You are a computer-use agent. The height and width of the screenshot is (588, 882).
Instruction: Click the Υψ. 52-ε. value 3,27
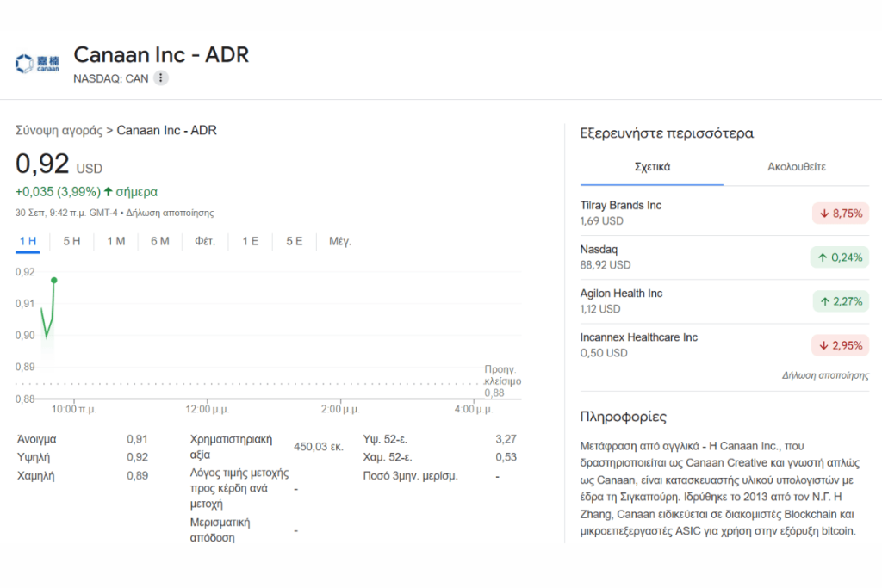506,439
